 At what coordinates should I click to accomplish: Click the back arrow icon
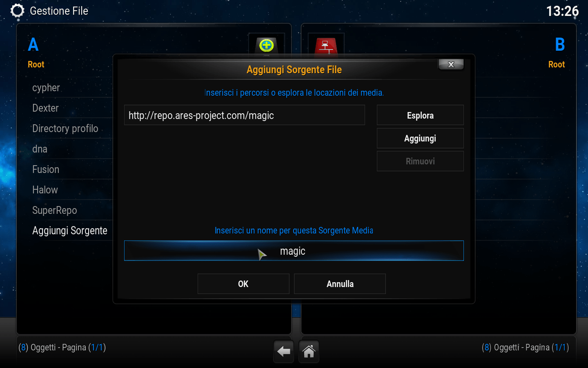[283, 351]
